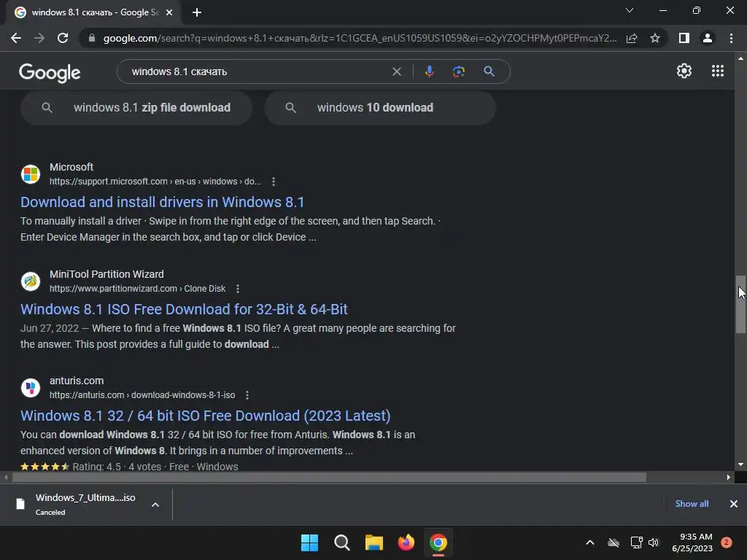This screenshot has height=560, width=747.
Task: Select suggestion windows 8.1 zip file download
Action: click(136, 108)
